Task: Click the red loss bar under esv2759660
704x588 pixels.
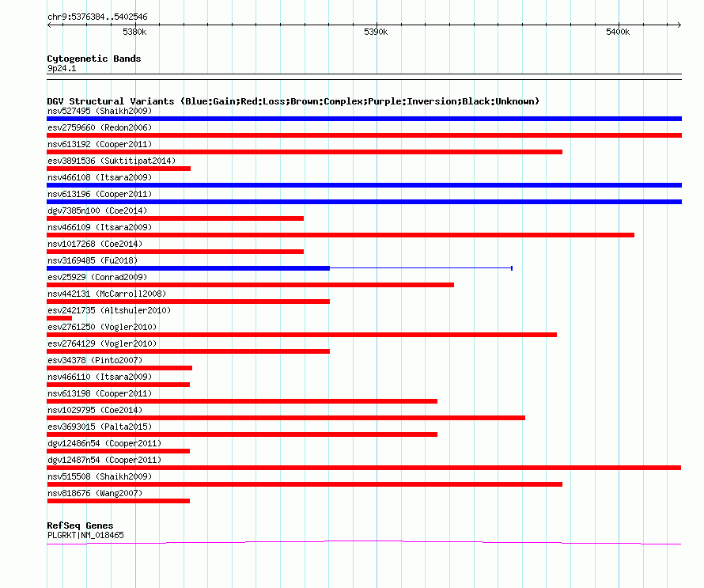Action: tap(364, 135)
